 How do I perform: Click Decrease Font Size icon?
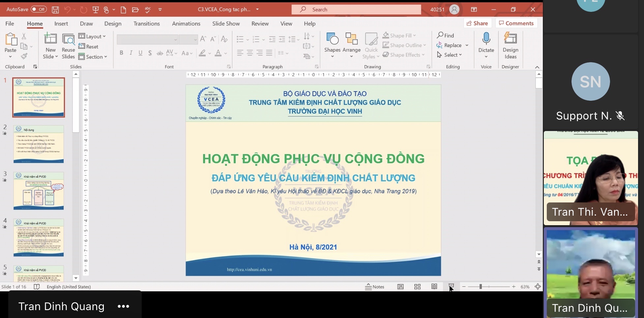point(213,39)
